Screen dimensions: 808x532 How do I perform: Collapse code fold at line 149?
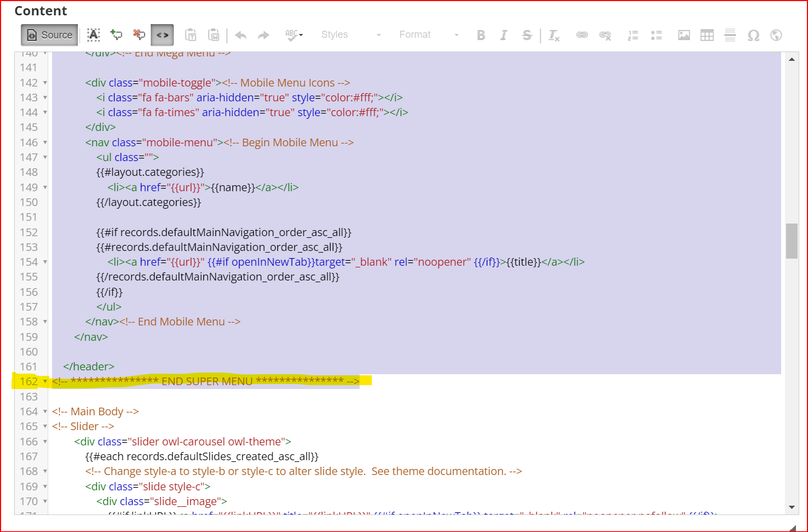click(45, 187)
